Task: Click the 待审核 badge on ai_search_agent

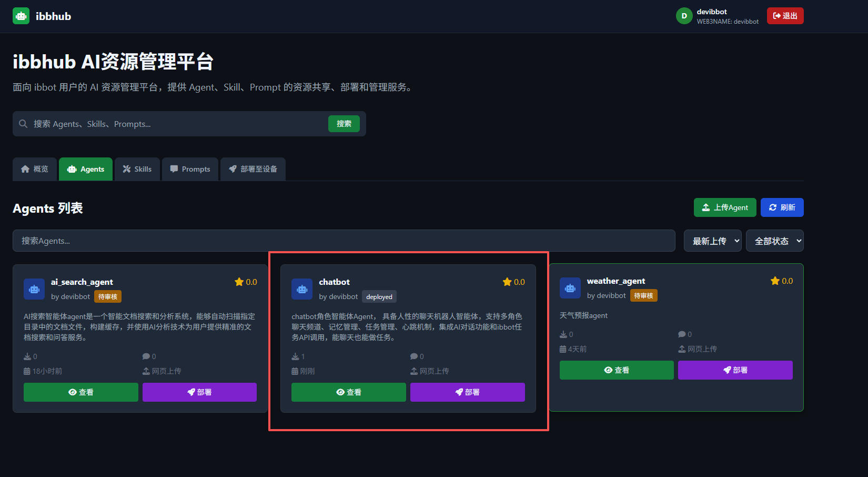Action: pos(108,296)
